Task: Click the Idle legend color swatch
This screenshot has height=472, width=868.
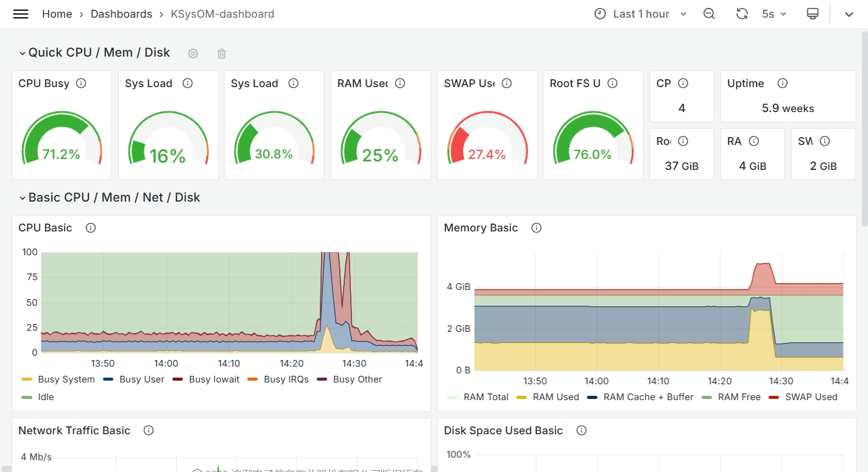Action: tap(27, 397)
